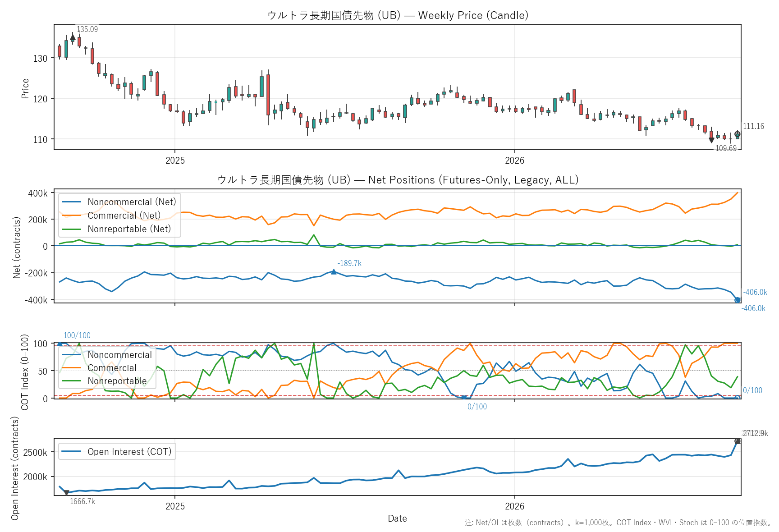
Task: Select the 2000k tick on the Open Interest axis
Action: pyautogui.click(x=35, y=477)
